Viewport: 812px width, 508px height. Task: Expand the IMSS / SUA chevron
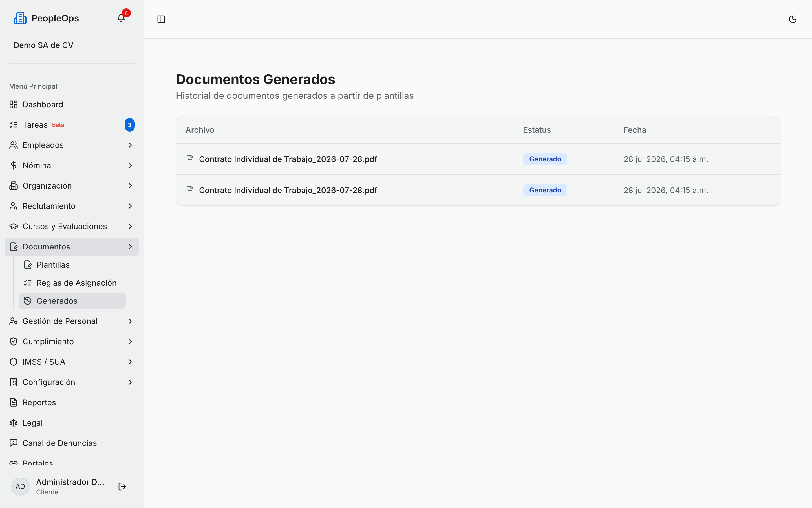[x=130, y=362]
